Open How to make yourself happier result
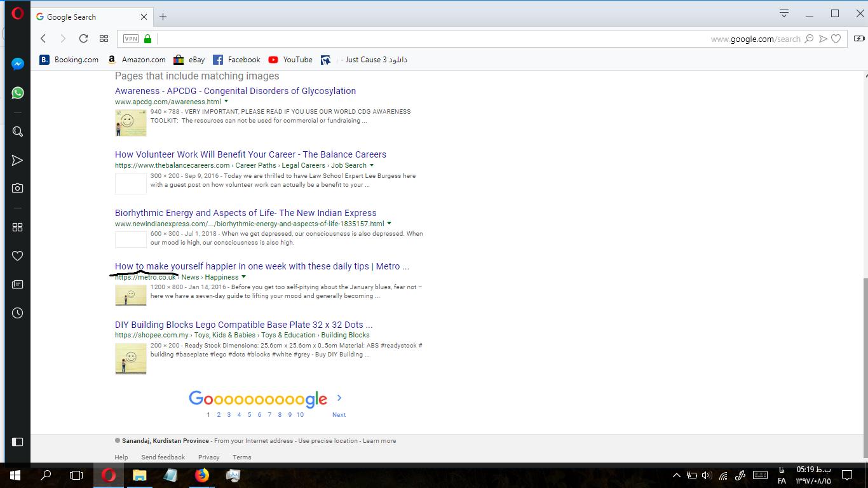868x488 pixels. pos(262,266)
